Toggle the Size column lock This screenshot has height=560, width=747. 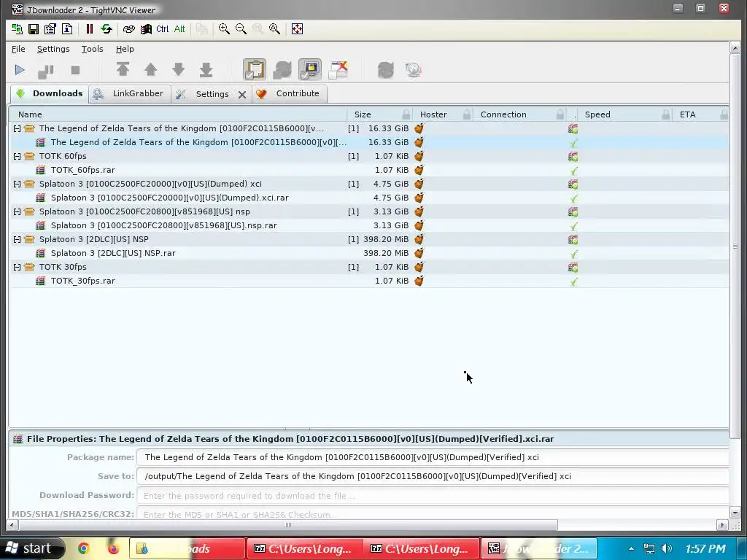[406, 114]
